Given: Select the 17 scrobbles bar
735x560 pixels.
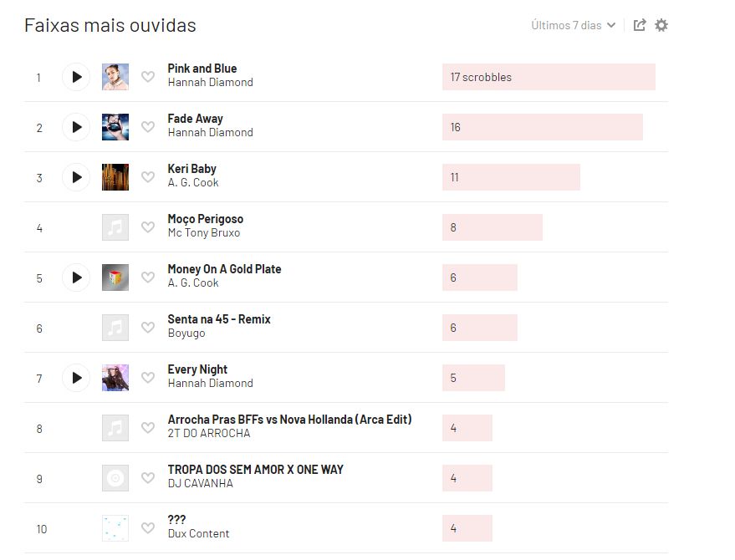Looking at the screenshot, I should click(x=549, y=77).
